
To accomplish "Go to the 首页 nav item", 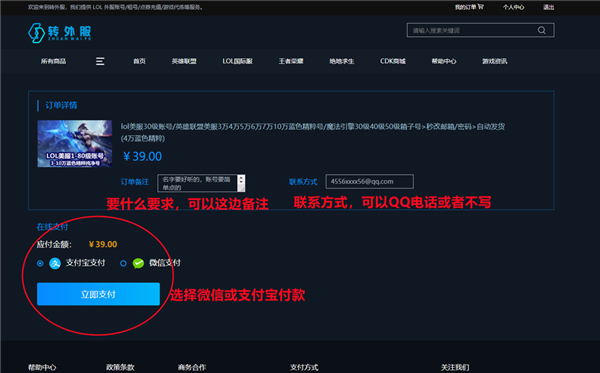I will (x=139, y=61).
